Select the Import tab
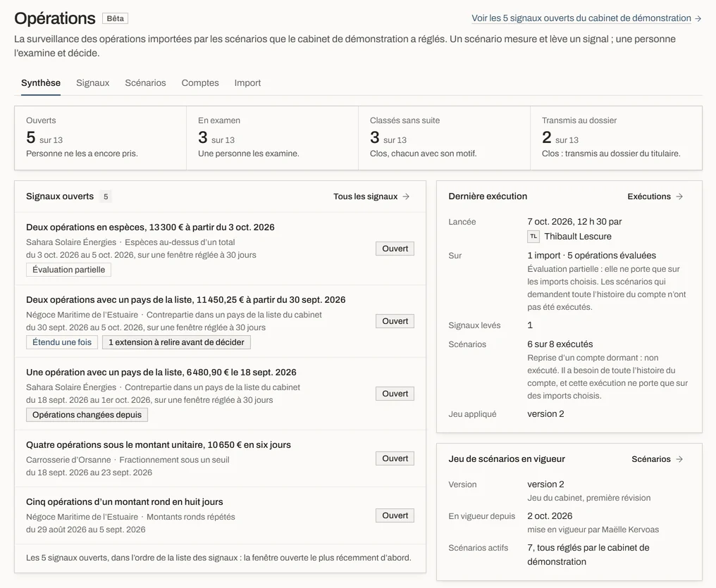This screenshot has width=716, height=588. coord(247,82)
